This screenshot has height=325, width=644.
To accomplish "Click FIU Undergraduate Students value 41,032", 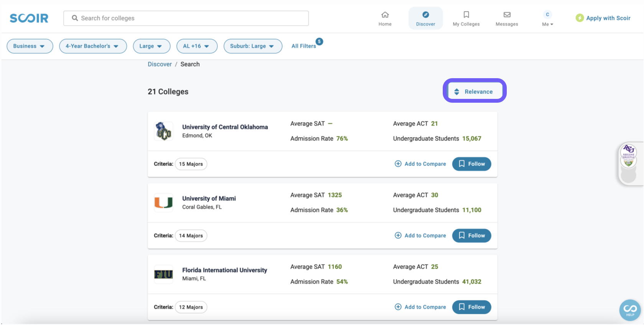I will [x=472, y=281].
